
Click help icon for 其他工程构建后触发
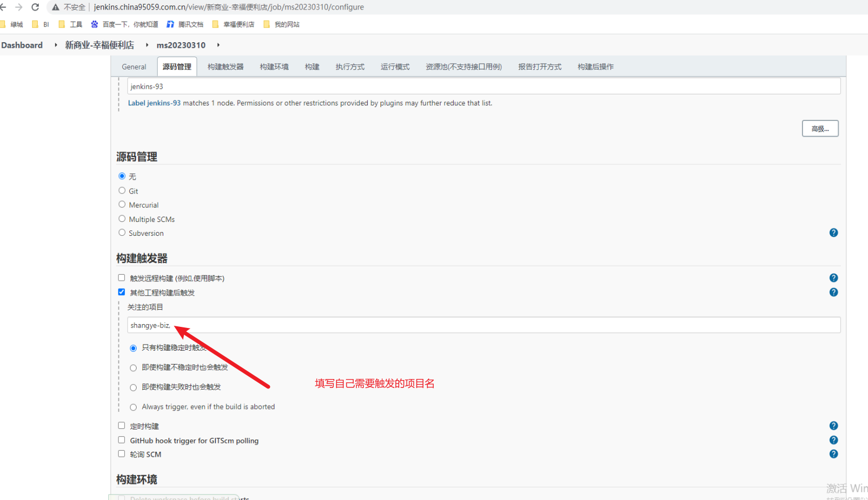834,292
